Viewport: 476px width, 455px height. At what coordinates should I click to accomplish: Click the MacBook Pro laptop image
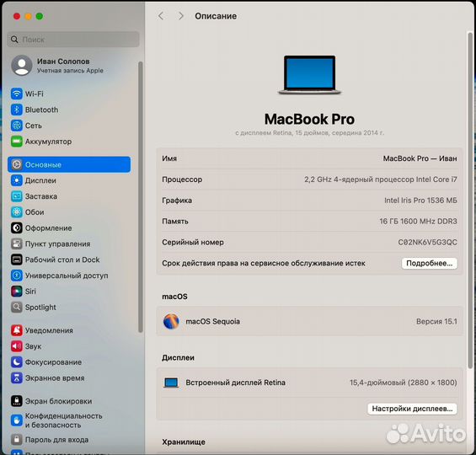pos(310,75)
